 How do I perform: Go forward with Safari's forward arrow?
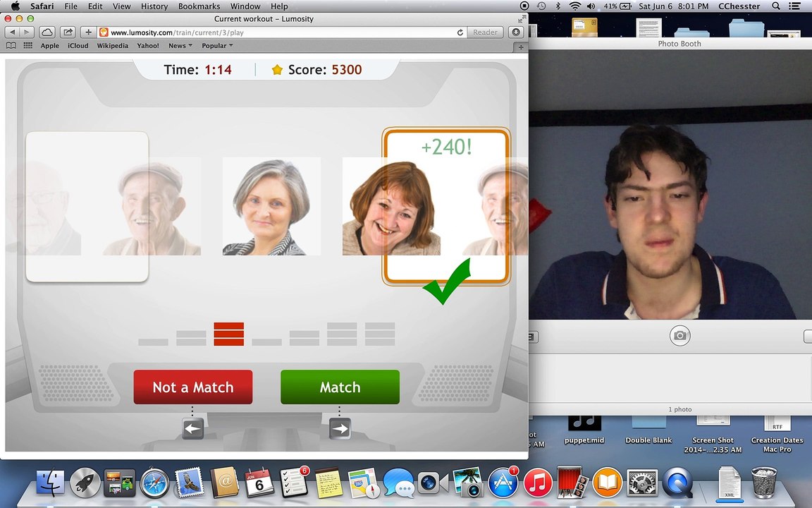[x=26, y=32]
